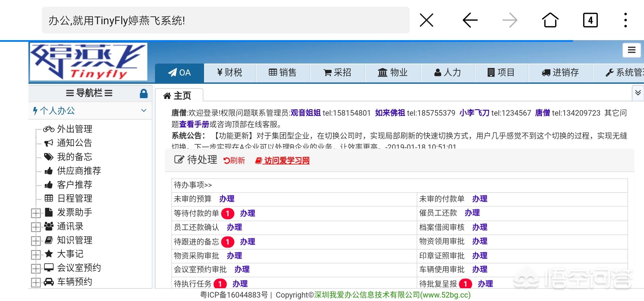Click the file icon beside 发票助手
The width and height of the screenshot is (644, 301).
click(49, 212)
